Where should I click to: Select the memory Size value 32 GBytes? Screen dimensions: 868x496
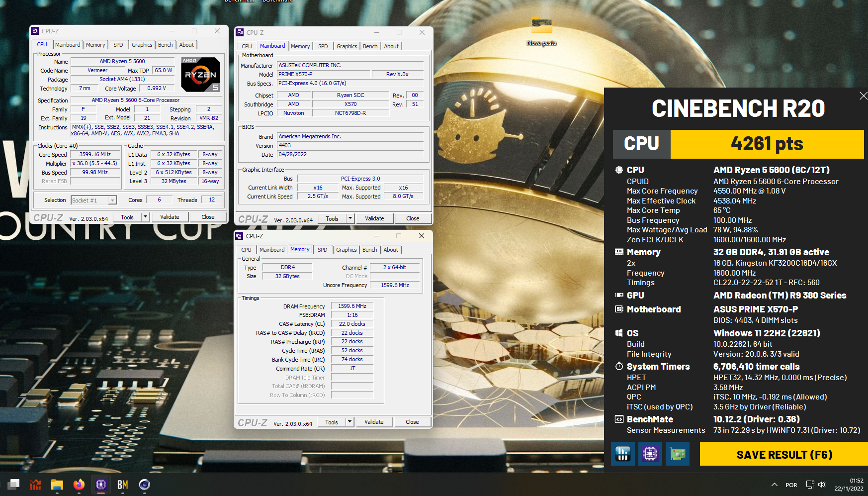287,276
